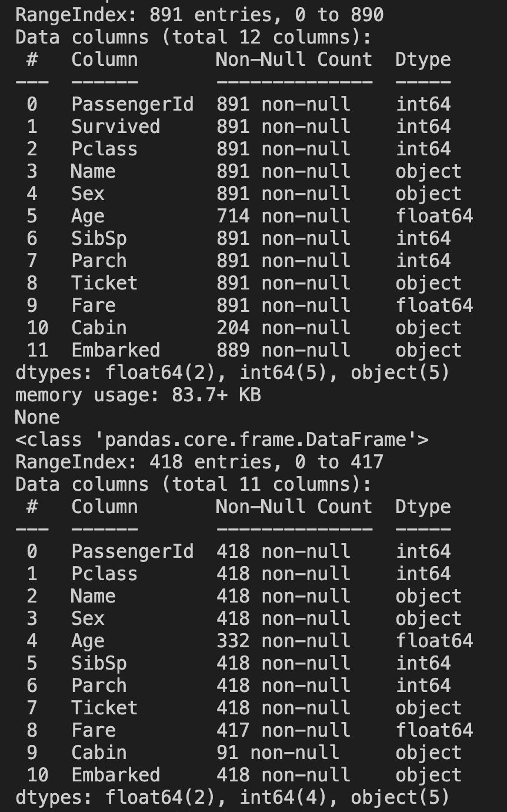
Task: Click the 'total 12 columns' header line
Action: point(194,37)
